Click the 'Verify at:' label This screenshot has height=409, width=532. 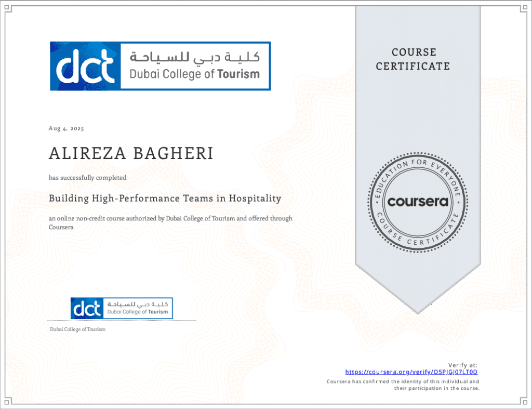(462, 365)
